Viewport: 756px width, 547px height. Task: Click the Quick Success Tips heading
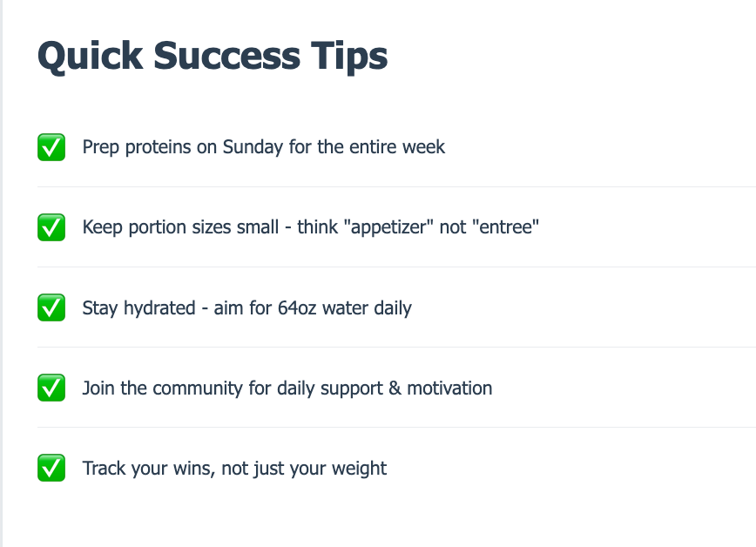[213, 57]
